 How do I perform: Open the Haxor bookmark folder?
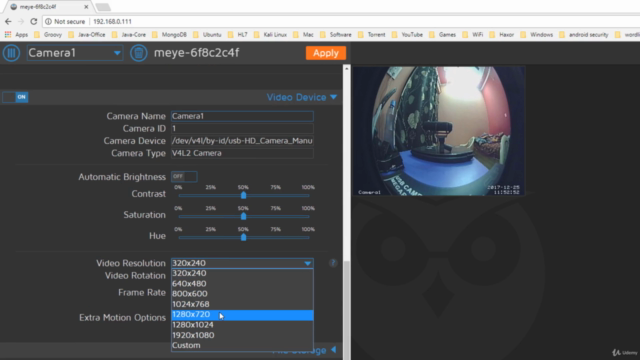(x=502, y=35)
